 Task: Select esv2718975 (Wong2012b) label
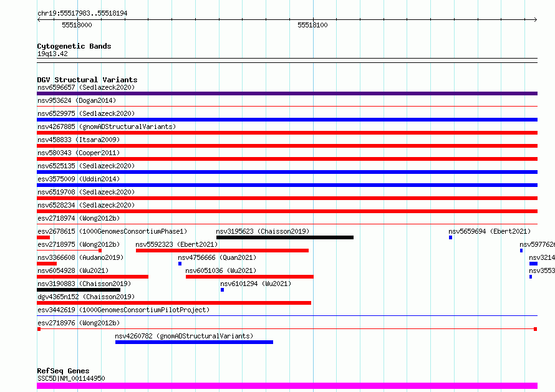[79, 244]
